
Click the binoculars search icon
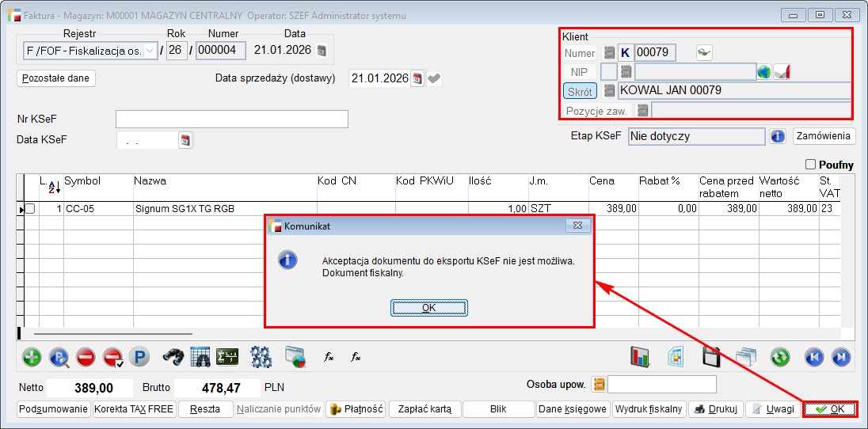pos(173,357)
